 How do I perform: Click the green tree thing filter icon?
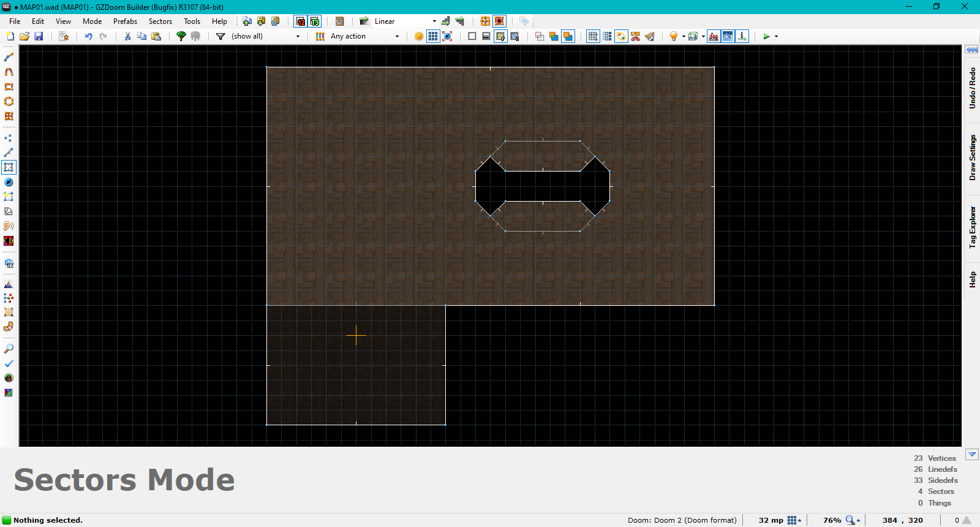(x=181, y=36)
